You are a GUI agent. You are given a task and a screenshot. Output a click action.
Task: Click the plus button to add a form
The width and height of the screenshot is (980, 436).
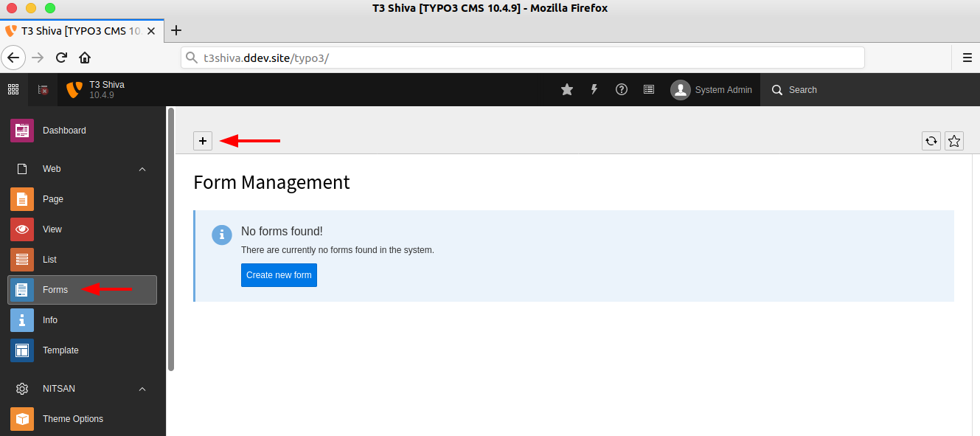(x=203, y=140)
